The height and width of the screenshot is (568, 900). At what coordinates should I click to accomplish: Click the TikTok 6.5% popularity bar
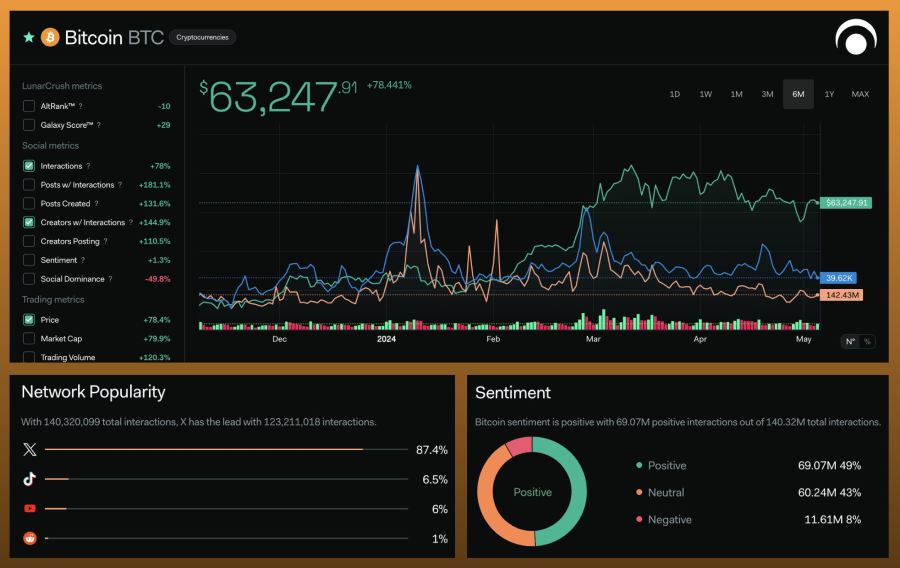point(226,479)
